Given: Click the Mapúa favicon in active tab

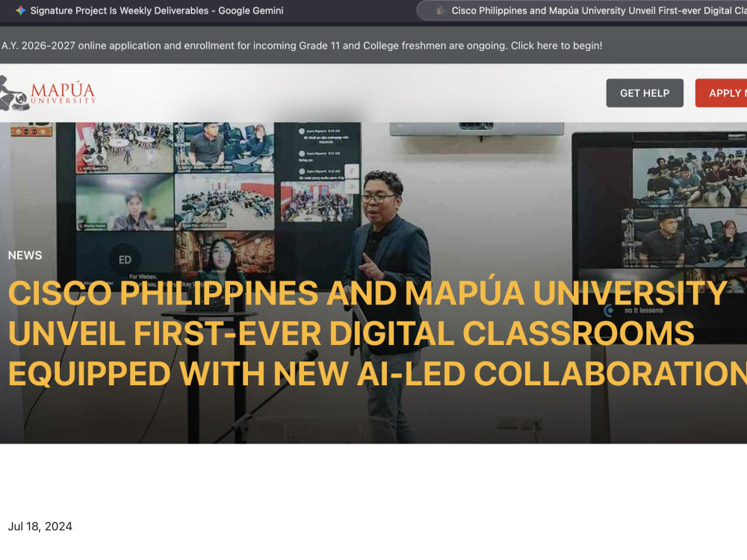Looking at the screenshot, I should (440, 10).
